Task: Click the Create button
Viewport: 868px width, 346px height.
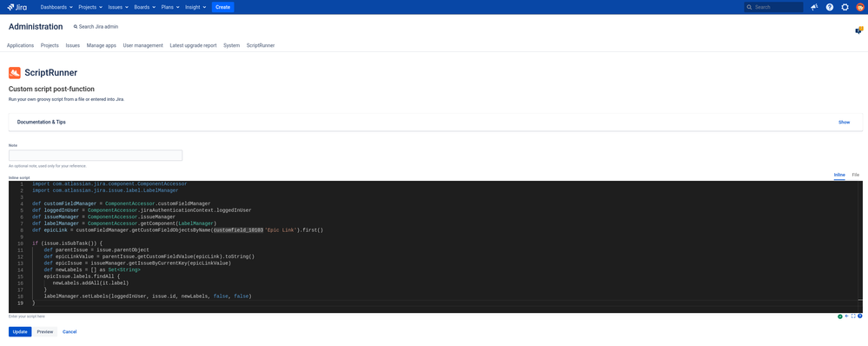Action: (223, 7)
